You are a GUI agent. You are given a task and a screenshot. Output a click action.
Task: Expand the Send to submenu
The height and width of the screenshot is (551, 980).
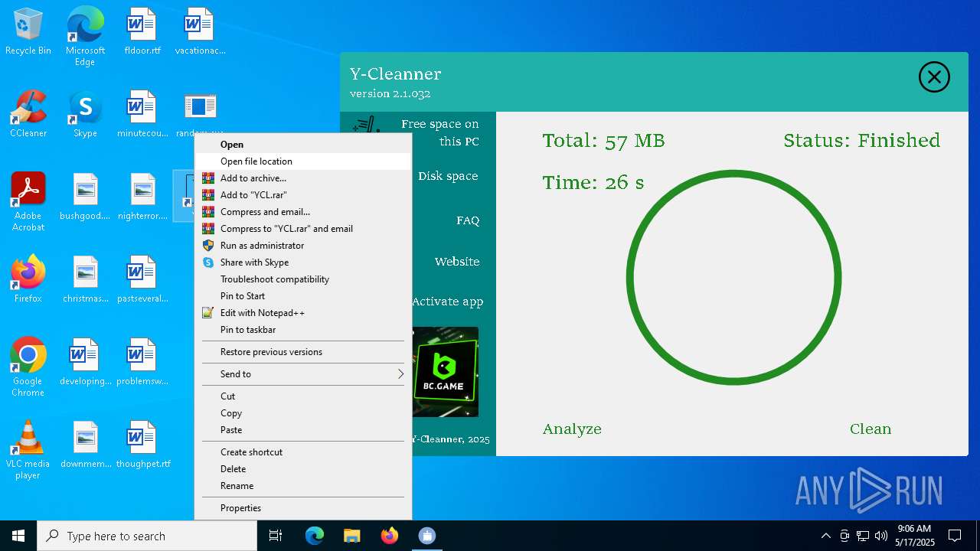point(303,374)
